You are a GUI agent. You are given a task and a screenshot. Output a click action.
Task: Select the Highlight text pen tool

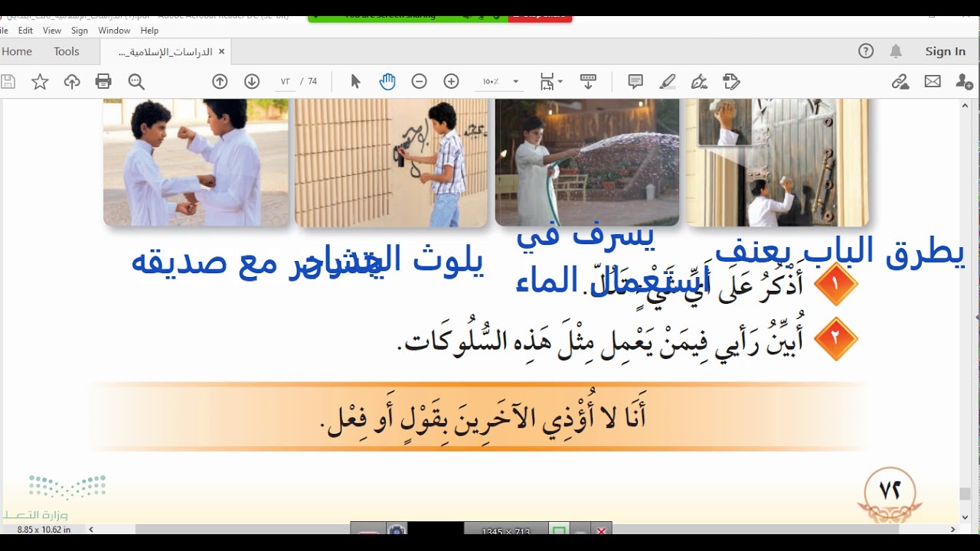(667, 82)
